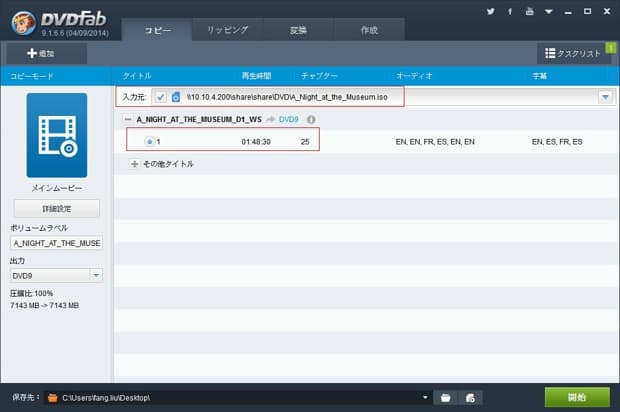Toggle the input source checkbox

pyautogui.click(x=161, y=97)
